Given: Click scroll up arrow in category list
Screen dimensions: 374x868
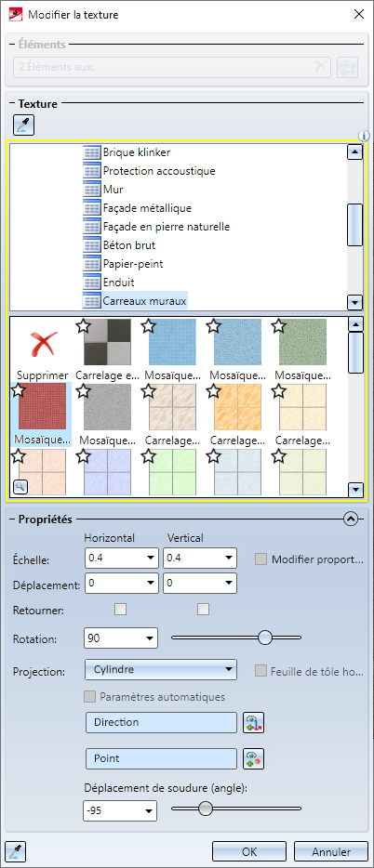Looking at the screenshot, I should click(354, 151).
